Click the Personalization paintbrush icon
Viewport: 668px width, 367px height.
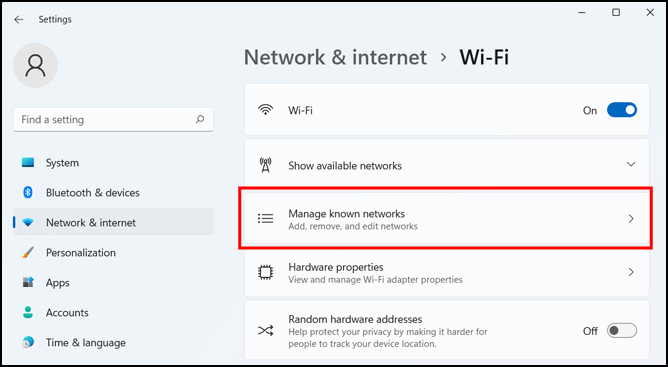point(28,252)
